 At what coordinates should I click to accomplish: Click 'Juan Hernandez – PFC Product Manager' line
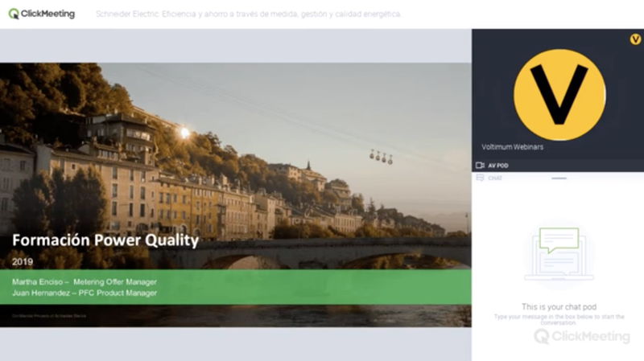coord(85,293)
